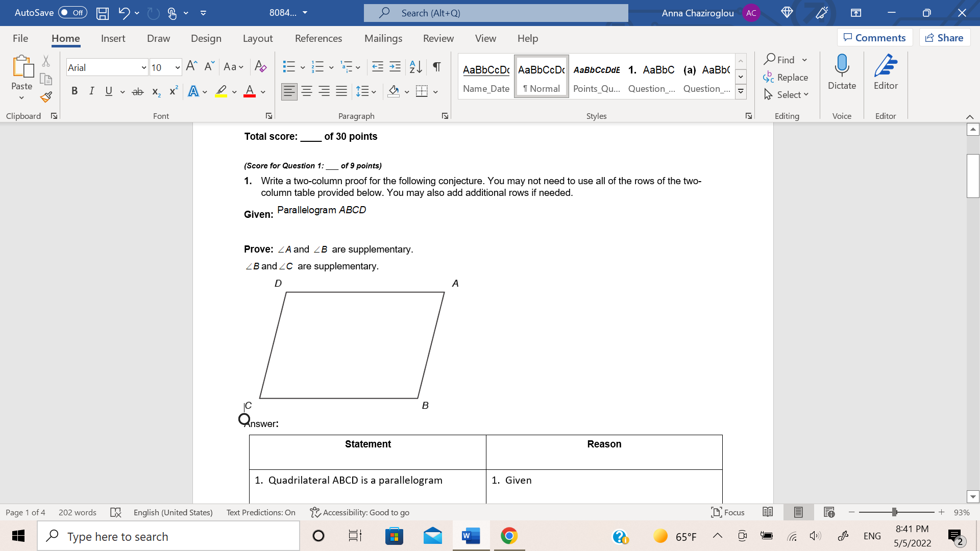Image resolution: width=980 pixels, height=551 pixels.
Task: Apply subscript formatting
Action: pyautogui.click(x=156, y=92)
